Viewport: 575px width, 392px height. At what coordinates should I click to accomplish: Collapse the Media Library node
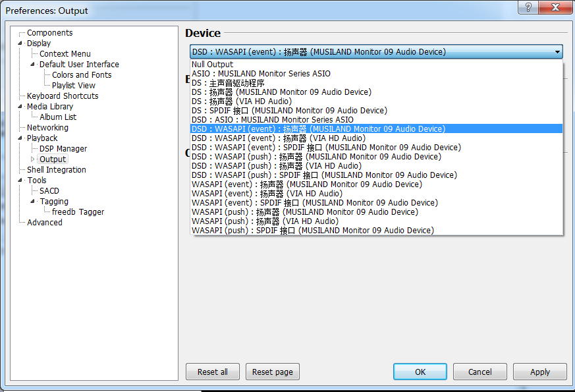point(20,107)
